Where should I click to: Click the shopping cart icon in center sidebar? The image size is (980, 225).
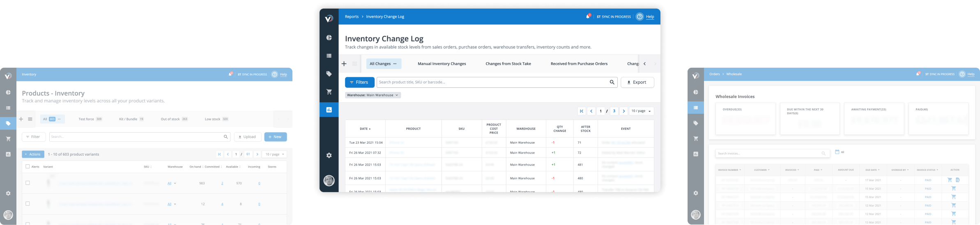pos(329,92)
